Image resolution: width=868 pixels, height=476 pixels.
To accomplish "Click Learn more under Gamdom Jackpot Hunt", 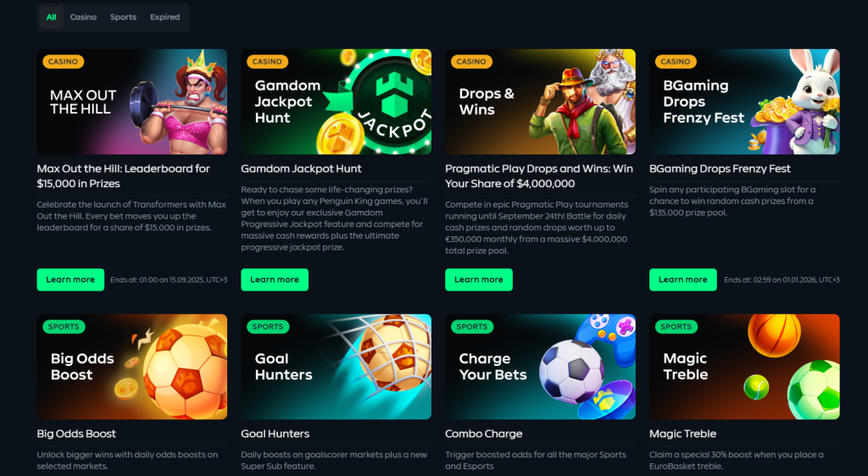I will 275,280.
